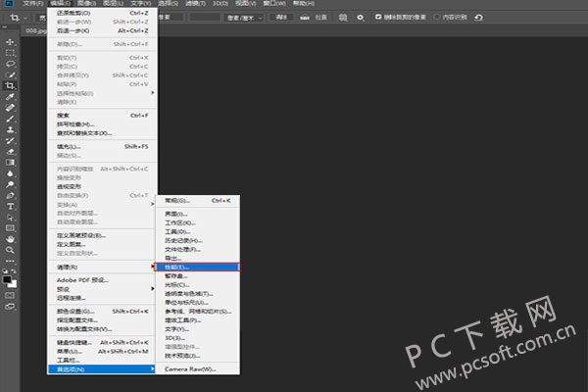Screen dimensions: 588x392
Task: Choose Interface (界面) preference
Action: pos(197,214)
